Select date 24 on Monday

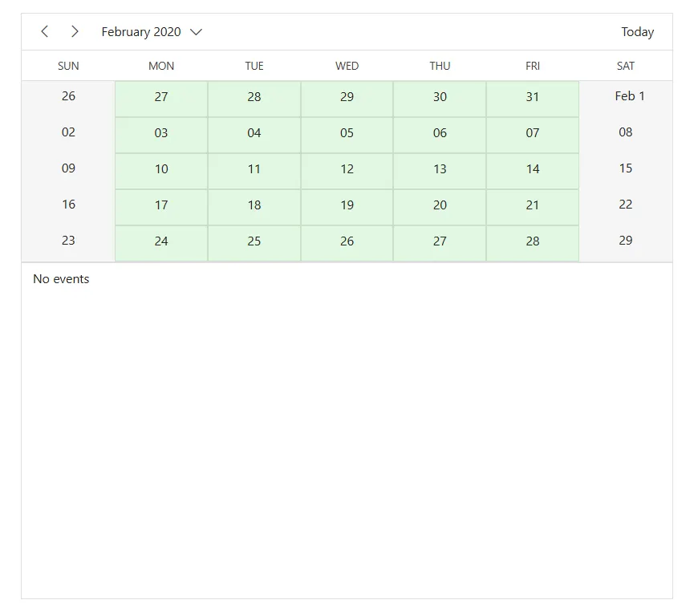[x=161, y=243]
